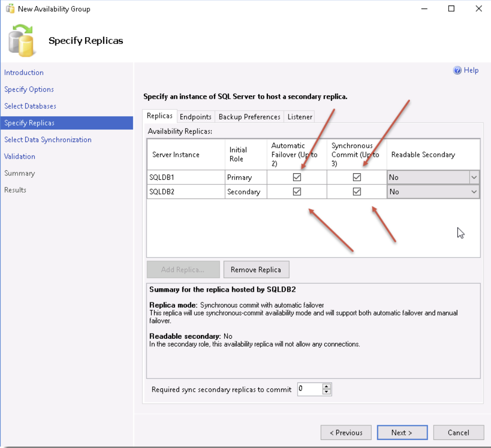Open the Listener tab
The width and height of the screenshot is (491, 448).
click(300, 117)
